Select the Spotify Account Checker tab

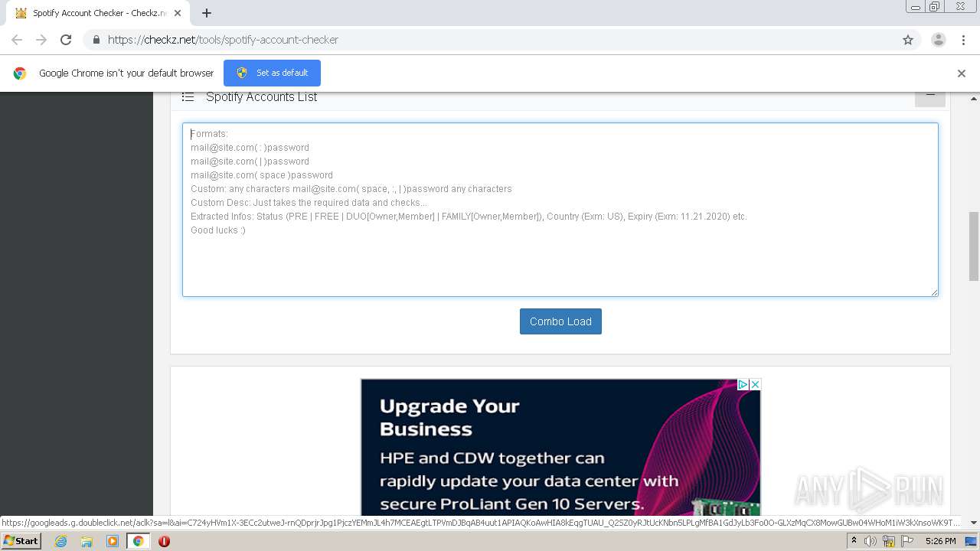coord(98,13)
